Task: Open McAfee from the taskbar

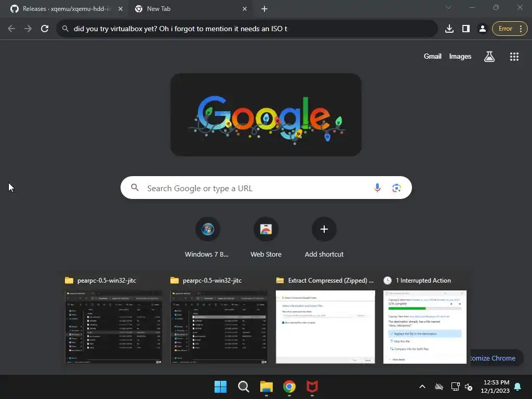Action: (312, 387)
